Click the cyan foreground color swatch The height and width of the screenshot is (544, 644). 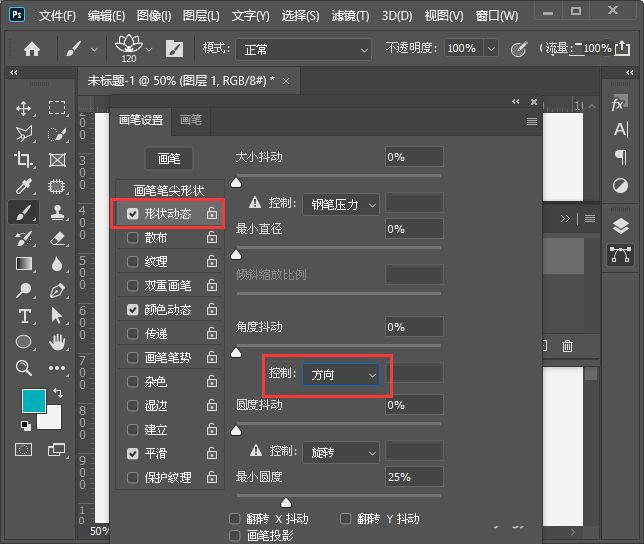click(x=34, y=402)
